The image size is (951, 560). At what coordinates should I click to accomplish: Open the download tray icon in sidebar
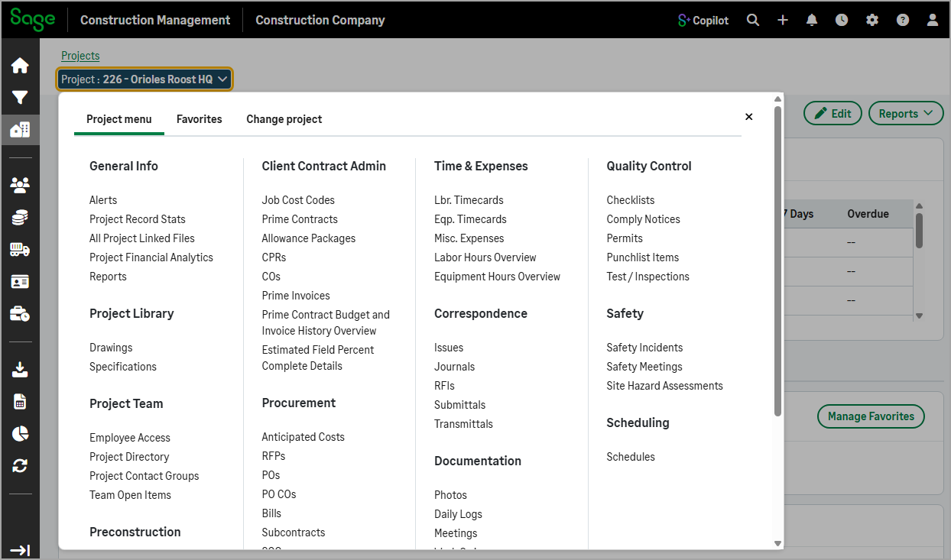pyautogui.click(x=20, y=369)
